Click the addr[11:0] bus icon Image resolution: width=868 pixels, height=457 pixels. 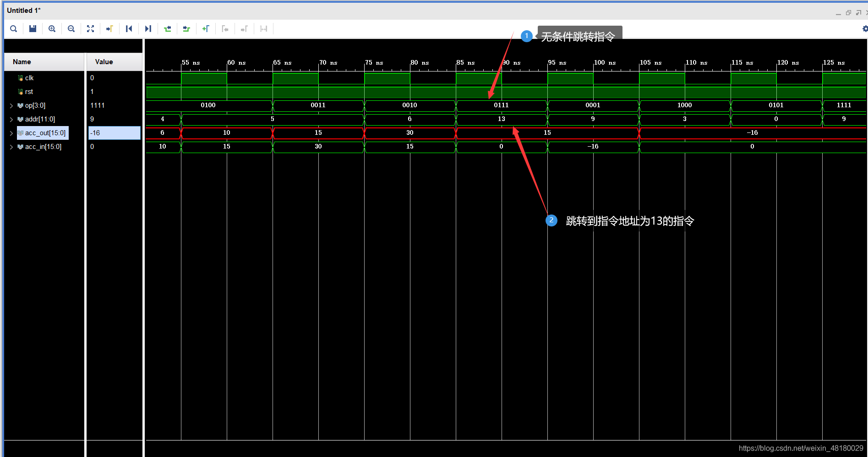click(20, 119)
